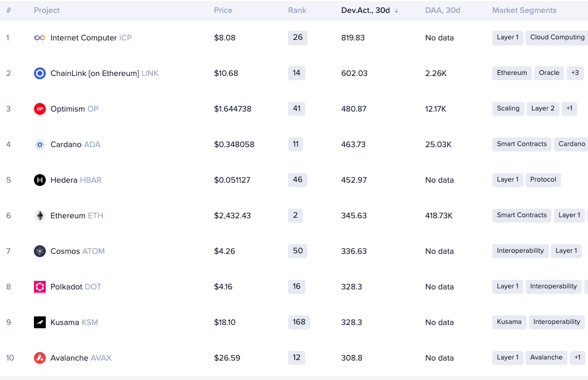This screenshot has width=588, height=380.
Task: Open the Cosmos ATOM project
Action: click(x=78, y=251)
